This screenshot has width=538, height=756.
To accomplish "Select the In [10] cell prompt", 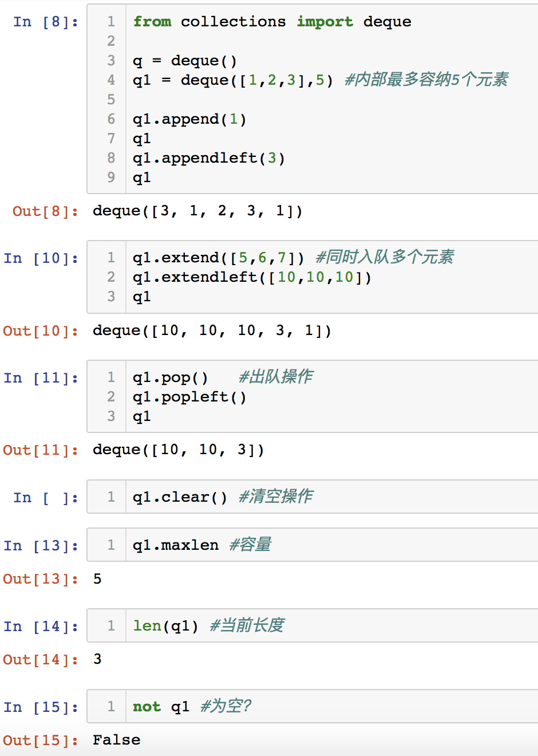I will (x=41, y=258).
